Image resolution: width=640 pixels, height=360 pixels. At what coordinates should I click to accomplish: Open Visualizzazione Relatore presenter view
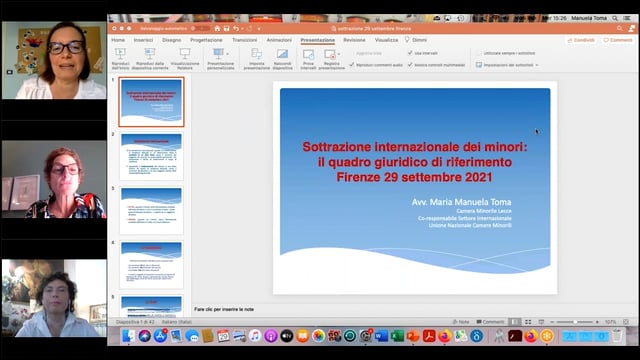185,53
